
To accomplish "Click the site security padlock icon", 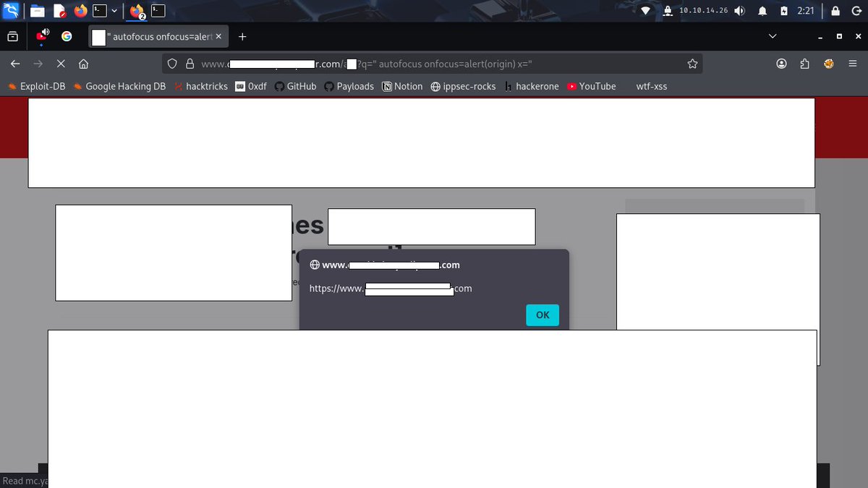I will 188,64.
